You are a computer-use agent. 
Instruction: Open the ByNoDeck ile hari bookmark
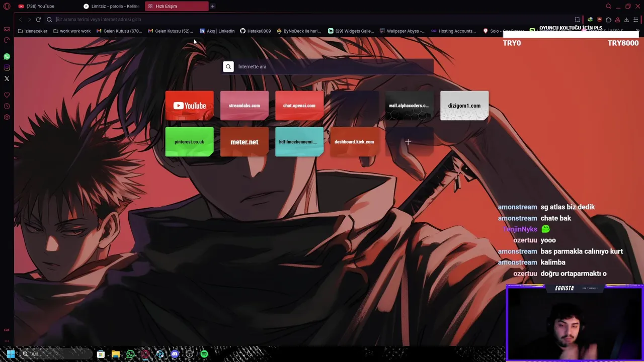coord(299,31)
